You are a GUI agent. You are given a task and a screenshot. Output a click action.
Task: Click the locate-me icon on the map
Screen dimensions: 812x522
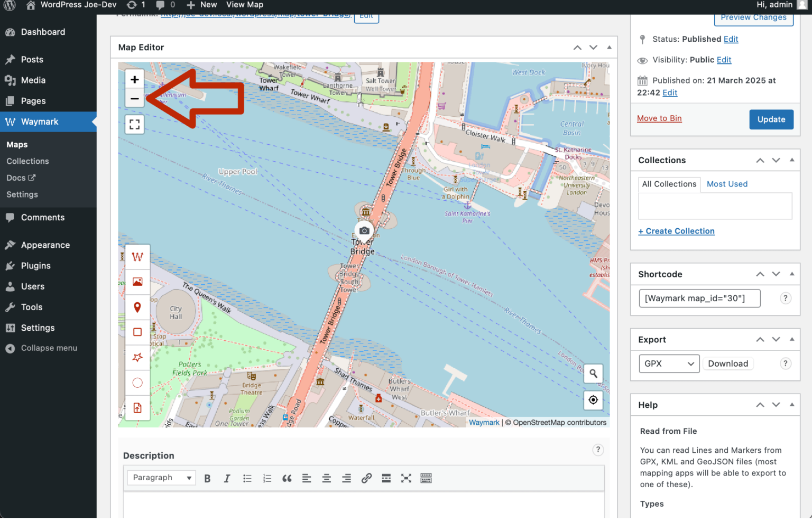pos(593,400)
